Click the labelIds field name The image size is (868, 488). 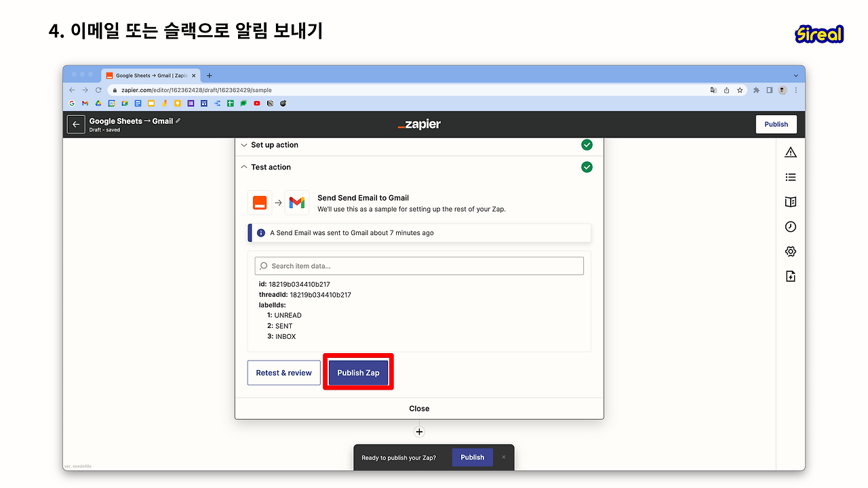pos(273,305)
